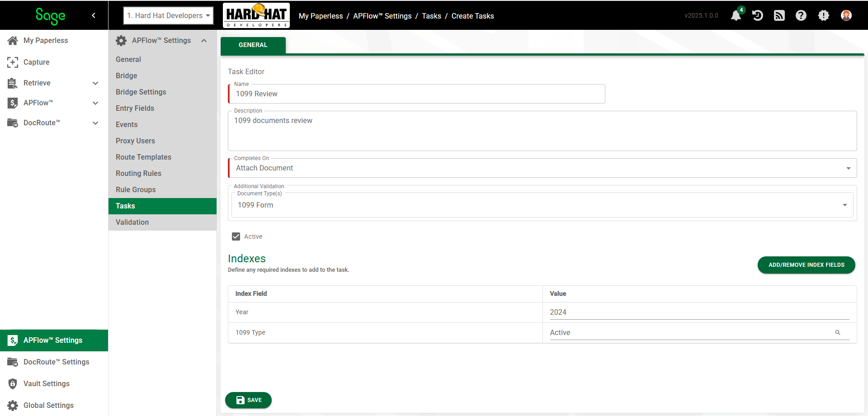868x416 pixels.
Task: Click the Retrieve icon
Action: [13, 83]
